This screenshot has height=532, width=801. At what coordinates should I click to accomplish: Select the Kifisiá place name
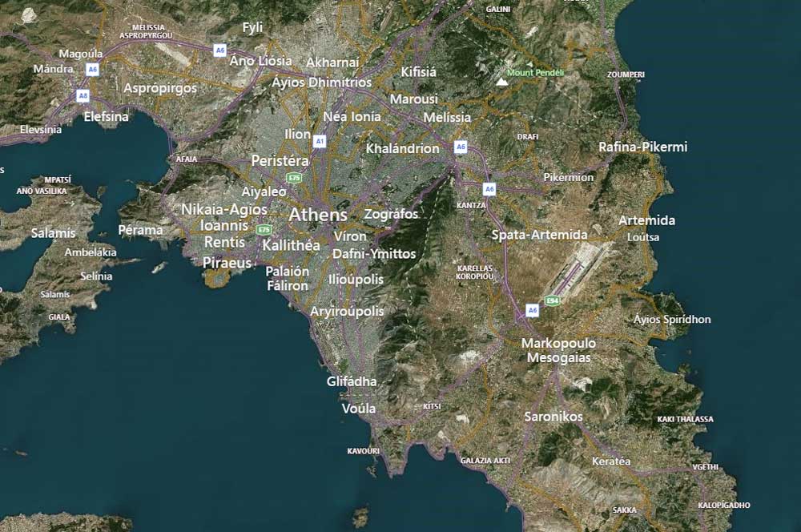418,71
